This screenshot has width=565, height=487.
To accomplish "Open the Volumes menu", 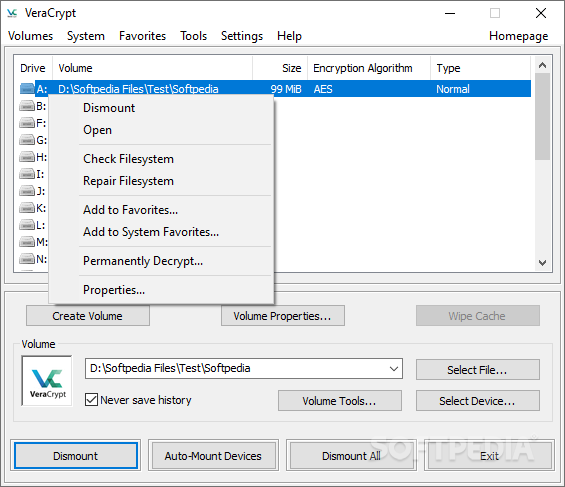I will point(30,36).
